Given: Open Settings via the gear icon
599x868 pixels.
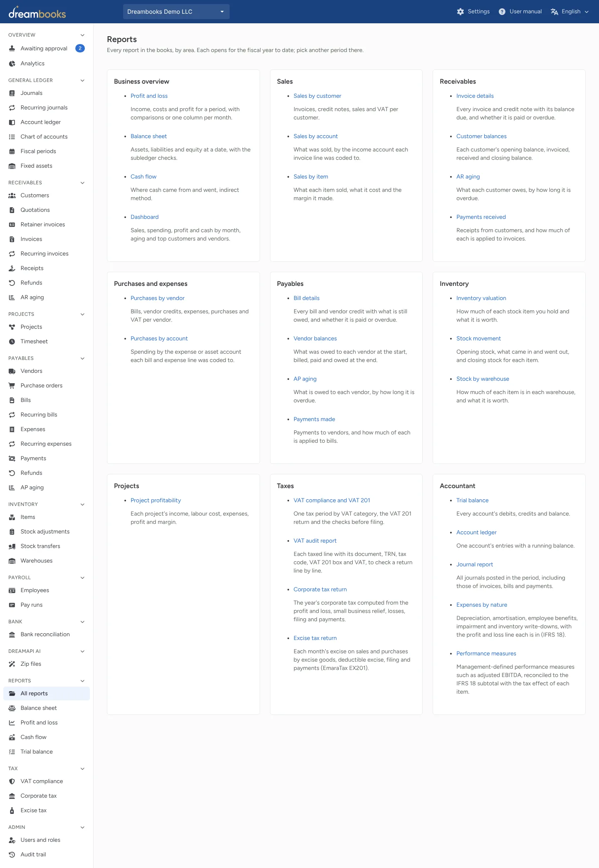Looking at the screenshot, I should [x=460, y=12].
